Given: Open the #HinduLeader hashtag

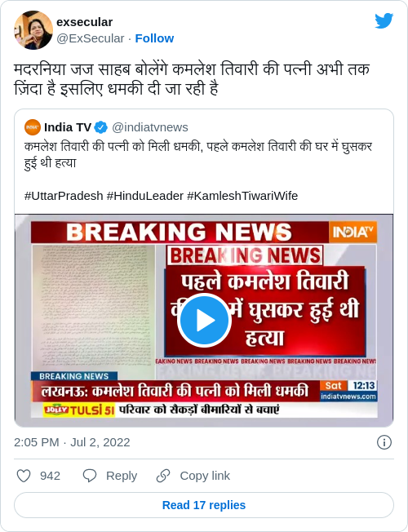Looking at the screenshot, I should [145, 196].
